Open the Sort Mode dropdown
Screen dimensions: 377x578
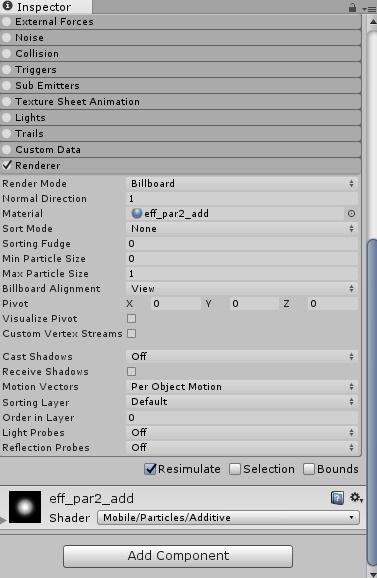(x=242, y=229)
